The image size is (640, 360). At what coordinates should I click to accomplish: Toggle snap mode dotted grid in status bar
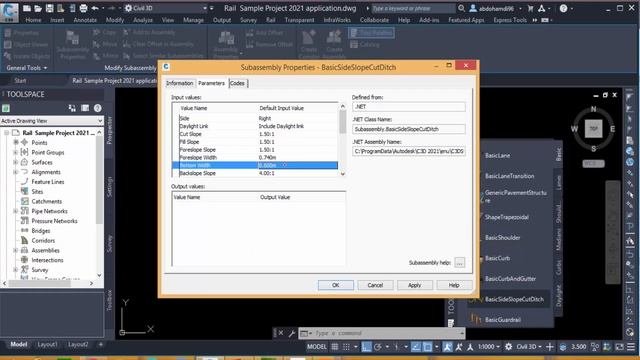coord(346,347)
